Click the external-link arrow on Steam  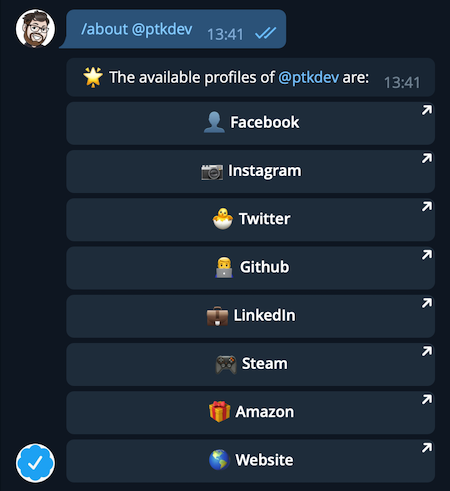point(427,351)
